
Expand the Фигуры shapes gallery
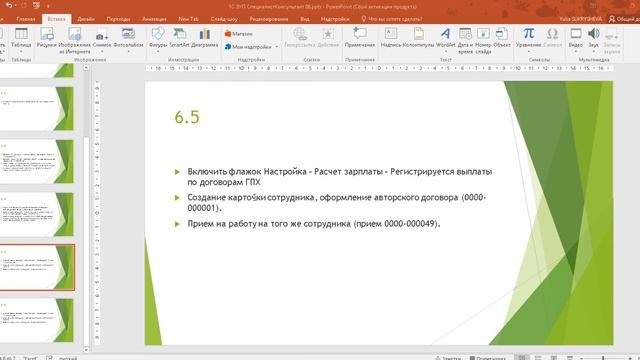click(158, 52)
